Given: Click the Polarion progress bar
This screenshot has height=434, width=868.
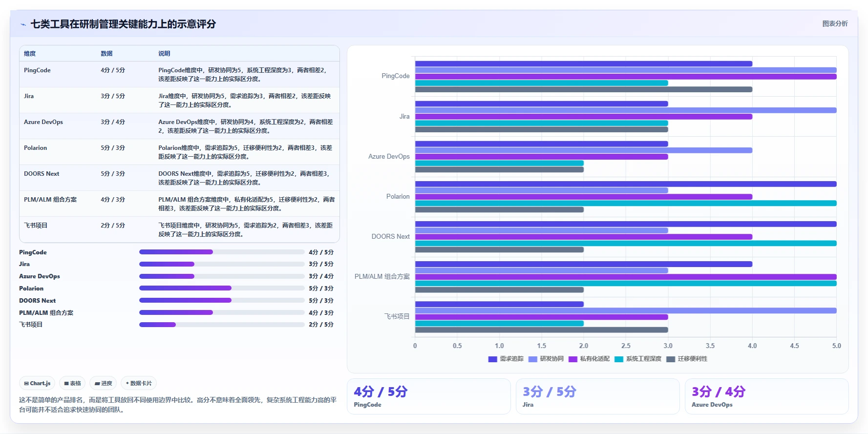Looking at the screenshot, I should click(222, 288).
